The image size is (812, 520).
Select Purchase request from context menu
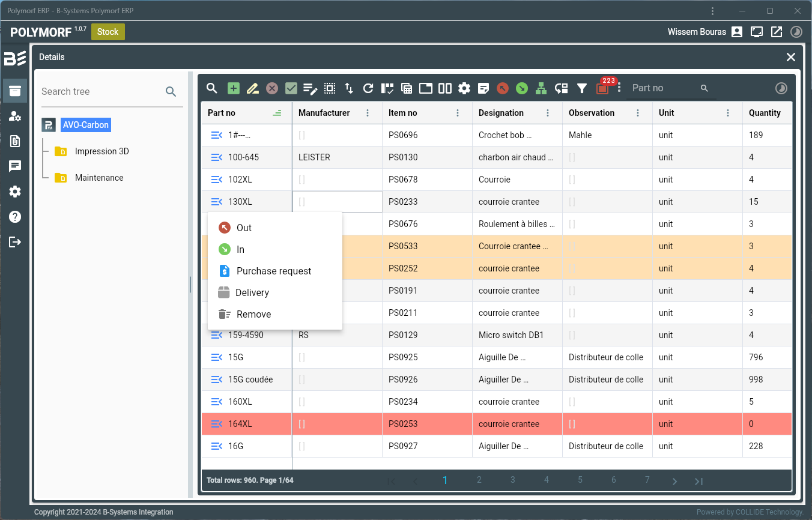(x=273, y=271)
